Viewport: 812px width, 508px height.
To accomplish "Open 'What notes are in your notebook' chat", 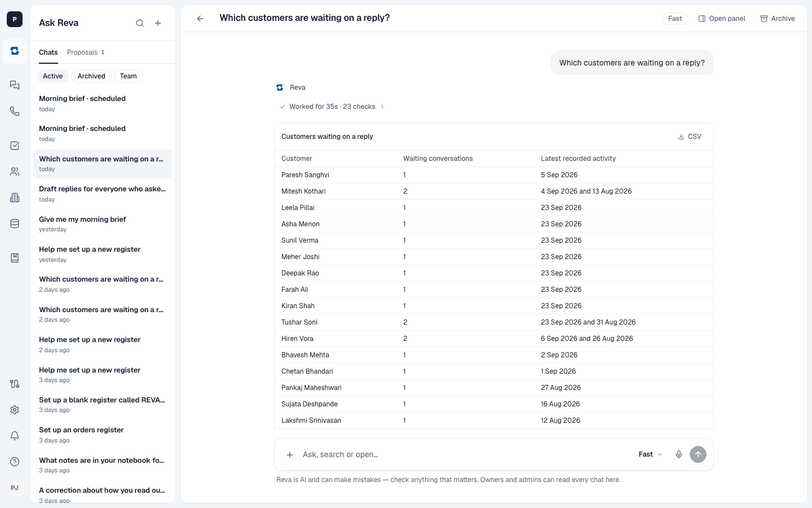I will pos(103,465).
